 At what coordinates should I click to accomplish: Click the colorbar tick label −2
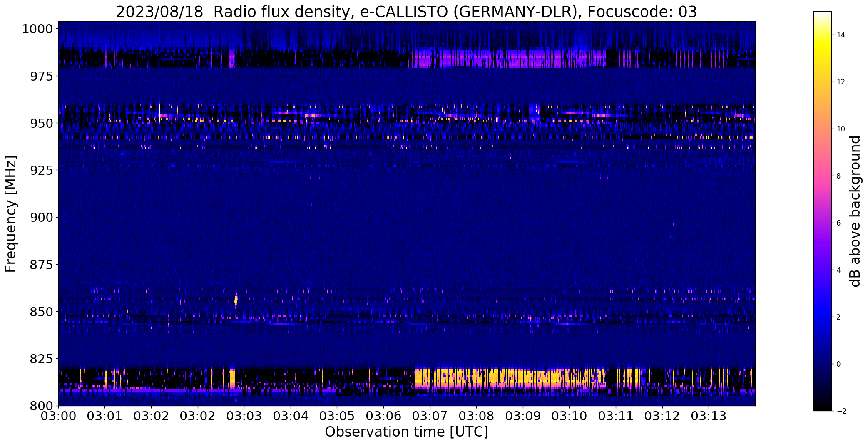(841, 411)
